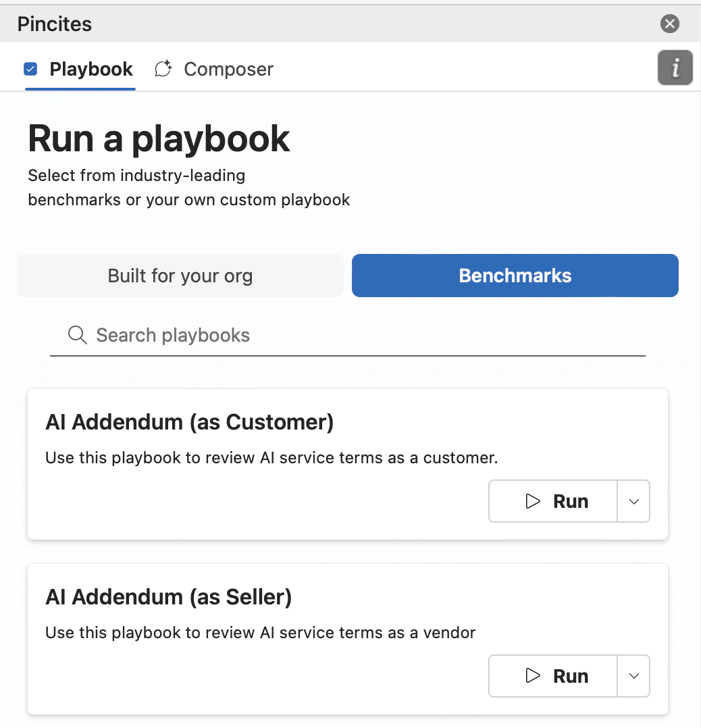Close the Pincites pane with the X icon

(669, 24)
